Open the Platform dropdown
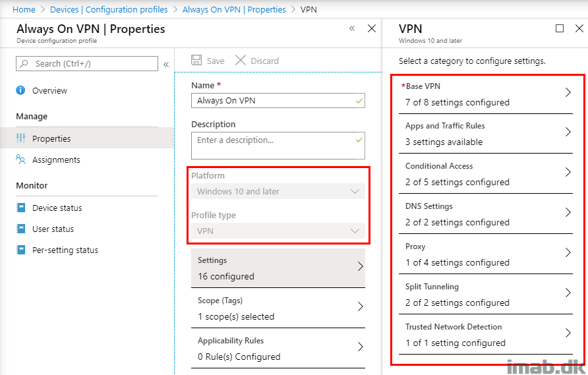Screen dimensions: 588x375 [x=278, y=191]
